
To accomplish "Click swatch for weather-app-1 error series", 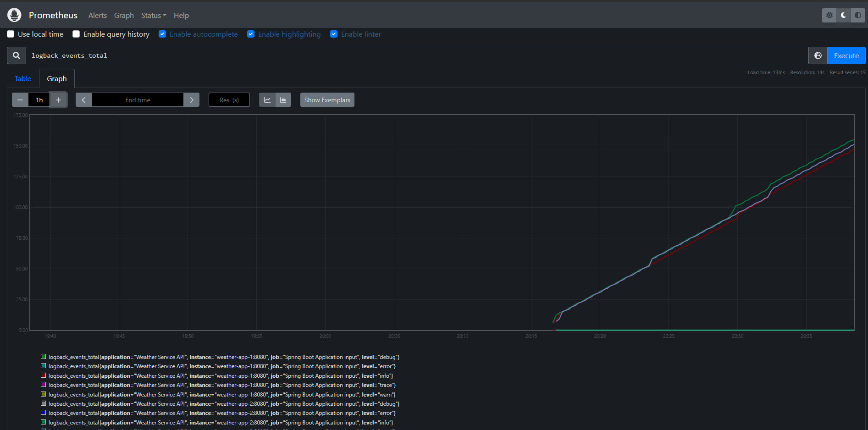I will tap(43, 366).
